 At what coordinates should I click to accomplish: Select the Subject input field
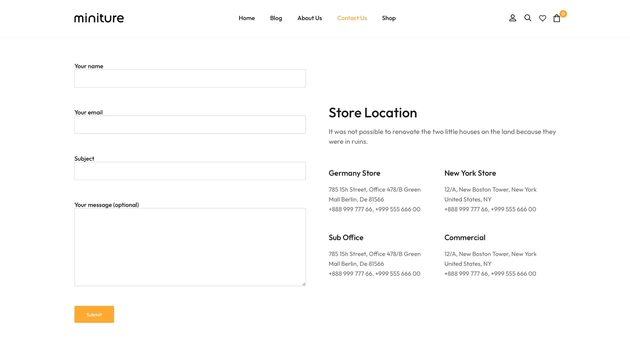click(190, 171)
